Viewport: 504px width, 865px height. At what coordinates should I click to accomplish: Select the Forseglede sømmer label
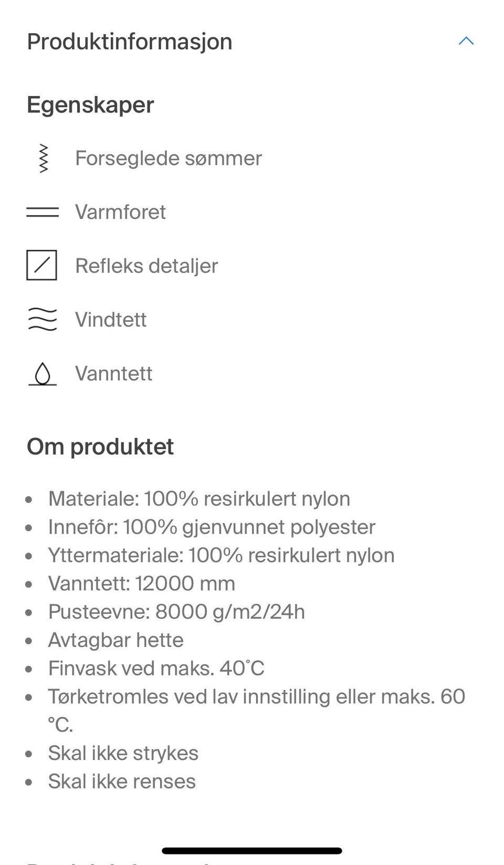click(168, 158)
